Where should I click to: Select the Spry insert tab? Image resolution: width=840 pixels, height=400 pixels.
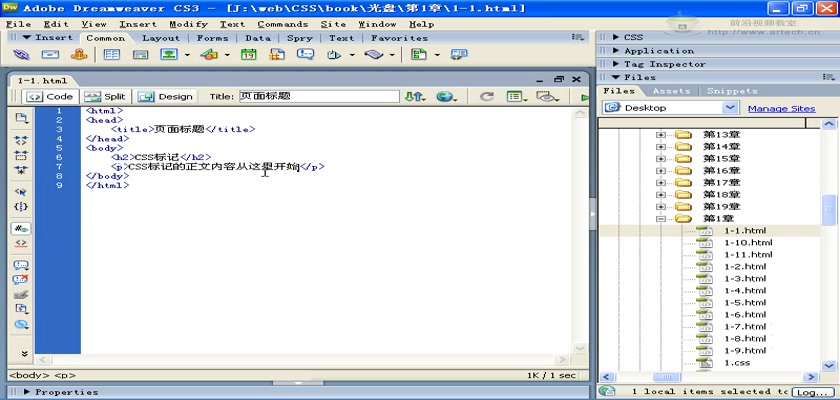click(x=299, y=38)
